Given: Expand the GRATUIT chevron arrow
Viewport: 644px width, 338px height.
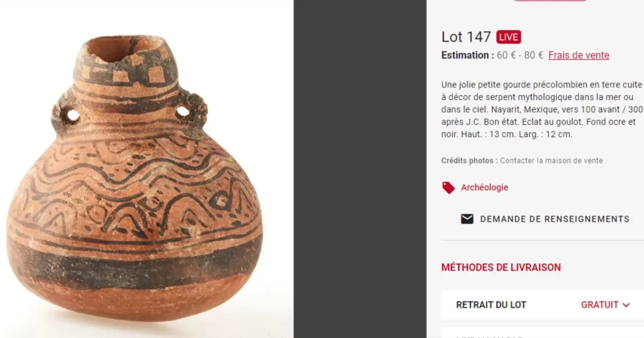Looking at the screenshot, I should (x=626, y=305).
